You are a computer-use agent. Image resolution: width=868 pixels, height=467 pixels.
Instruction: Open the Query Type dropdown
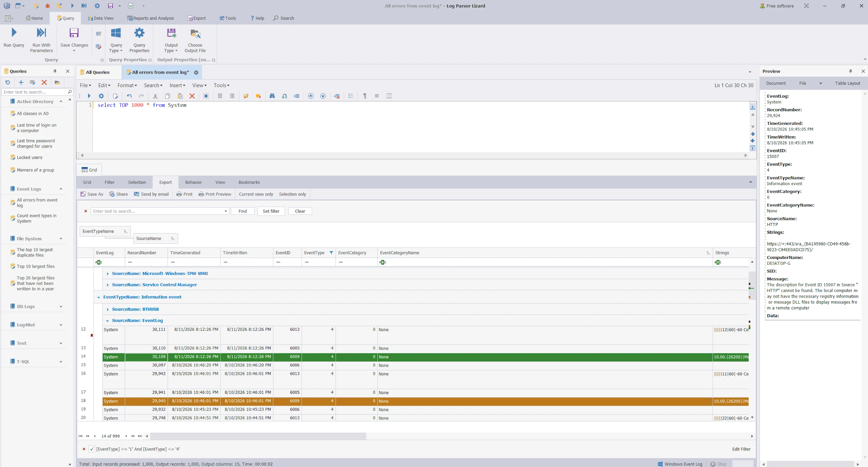116,40
